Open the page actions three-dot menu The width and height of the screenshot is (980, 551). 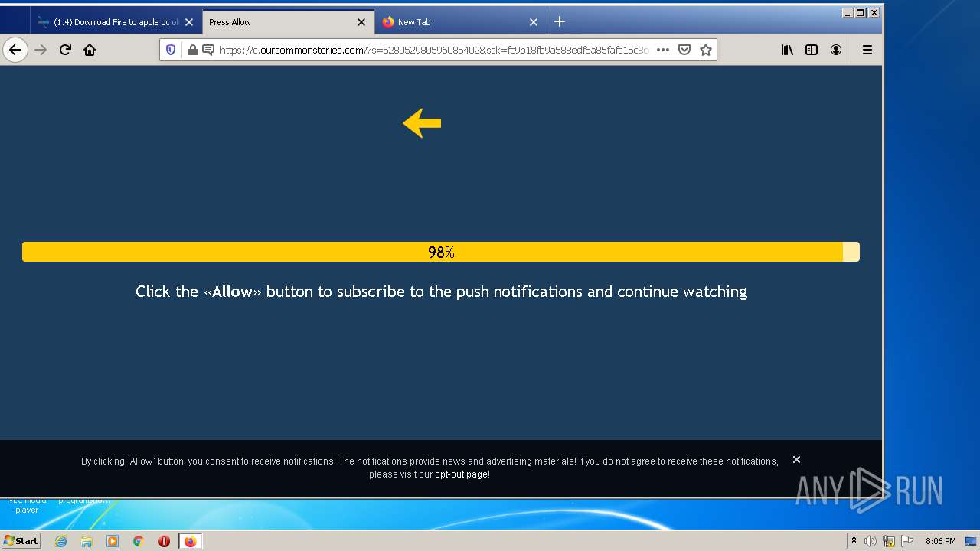click(663, 50)
